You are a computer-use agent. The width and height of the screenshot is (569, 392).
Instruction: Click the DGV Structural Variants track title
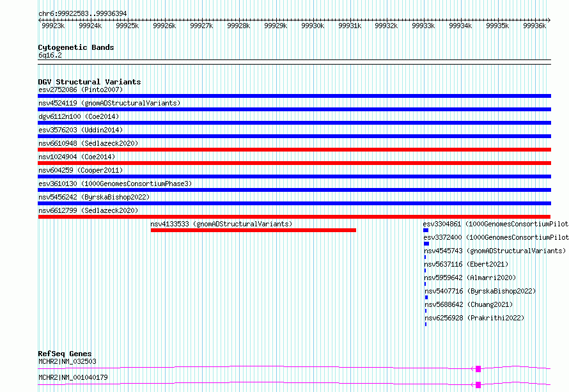click(90, 82)
